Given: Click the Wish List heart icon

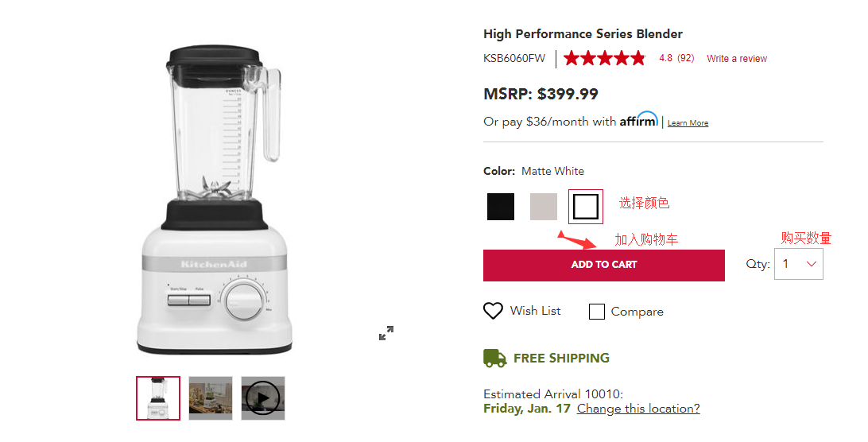Looking at the screenshot, I should pos(493,311).
